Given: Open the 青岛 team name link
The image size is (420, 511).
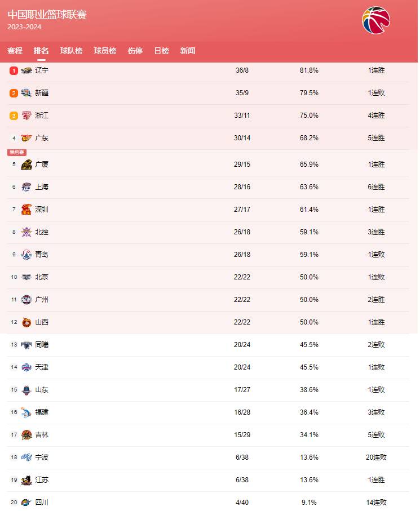Looking at the screenshot, I should (42, 255).
